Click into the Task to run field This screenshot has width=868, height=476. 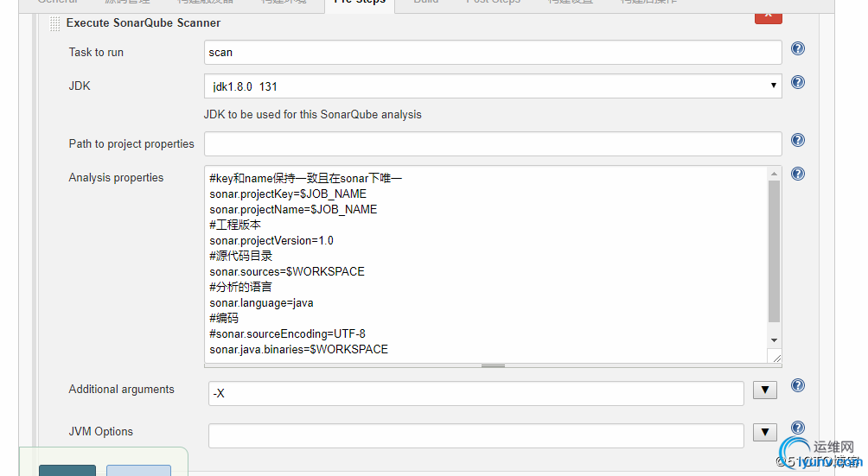tap(493, 53)
